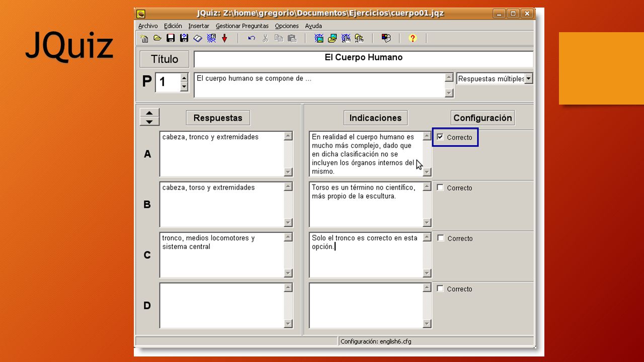Viewport: 644px width, 362px height.
Task: Click the JQuiz icon in the title bar
Action: coord(141,14)
